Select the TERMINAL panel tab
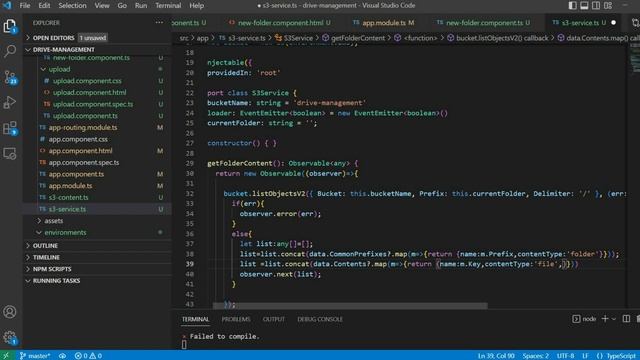The width and height of the screenshot is (640, 360). tap(195, 319)
